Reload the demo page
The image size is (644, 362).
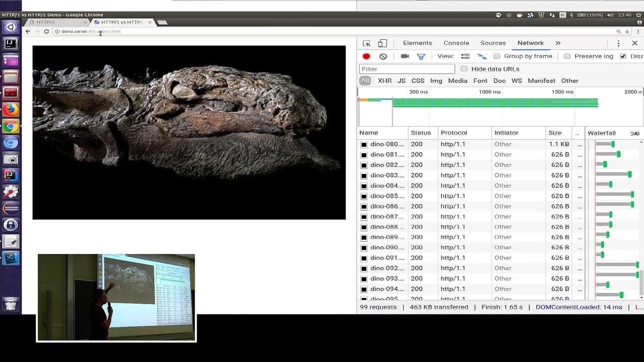click(46, 31)
